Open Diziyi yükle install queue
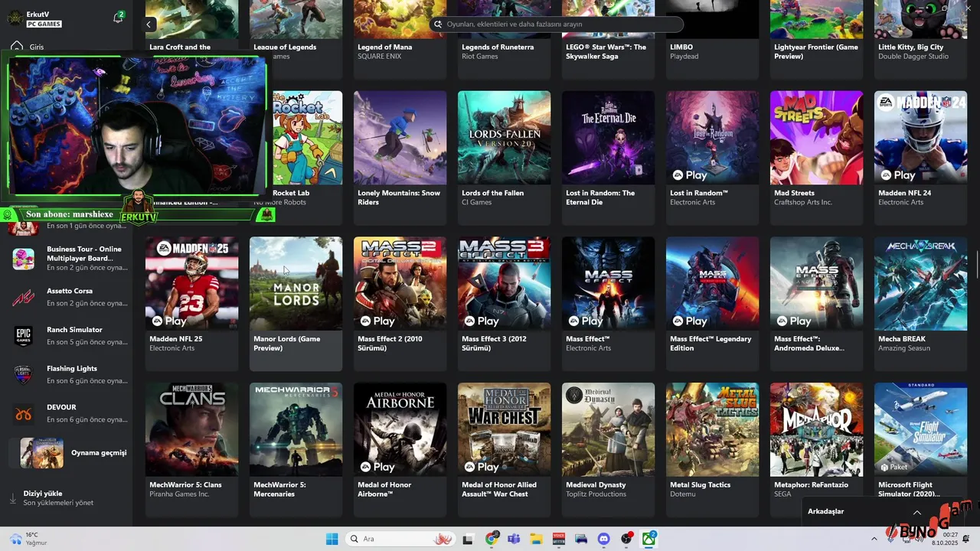The height and width of the screenshot is (551, 980). point(70,498)
